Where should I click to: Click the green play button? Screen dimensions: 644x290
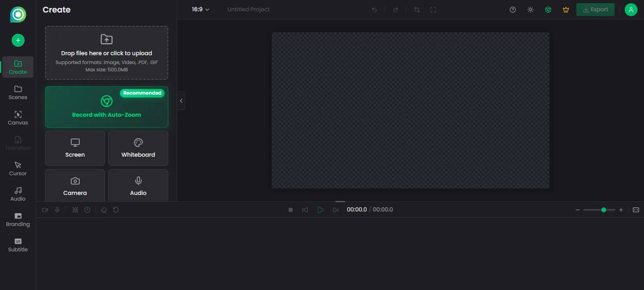320,210
